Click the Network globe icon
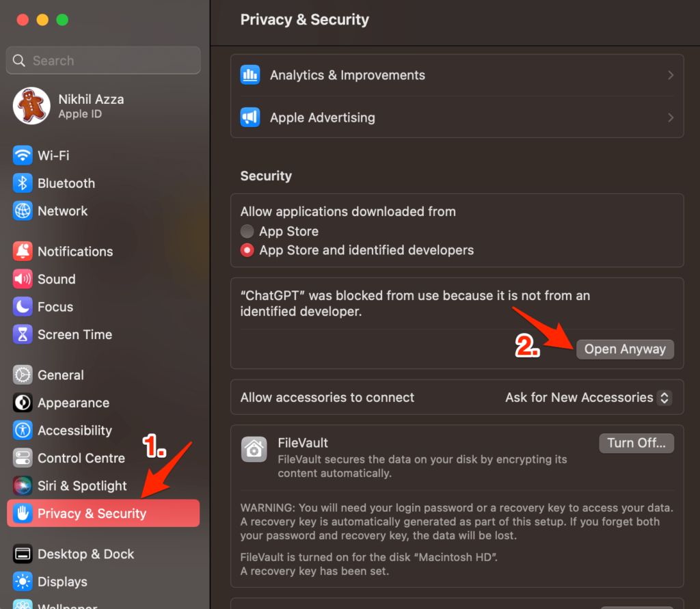 pos(23,211)
